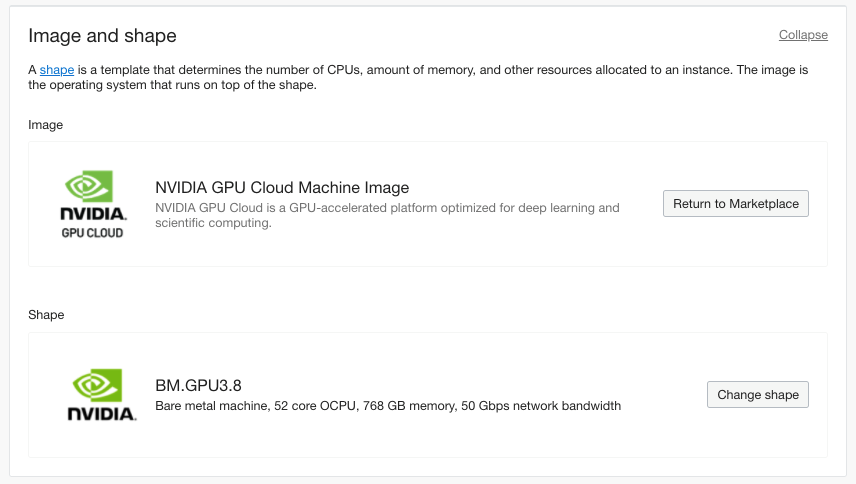This screenshot has width=856, height=484.
Task: Click the Return to Marketplace button
Action: (x=735, y=204)
